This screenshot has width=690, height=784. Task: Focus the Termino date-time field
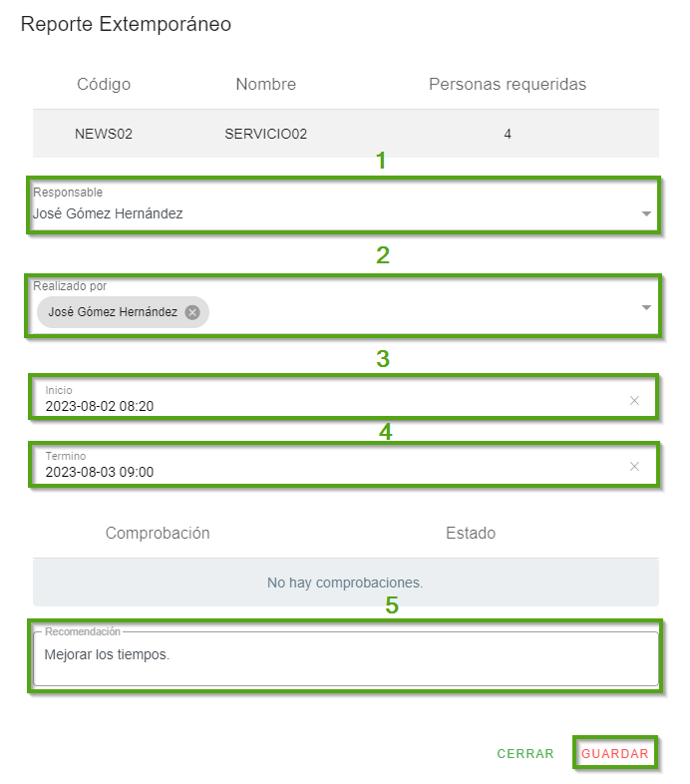pos(299,472)
